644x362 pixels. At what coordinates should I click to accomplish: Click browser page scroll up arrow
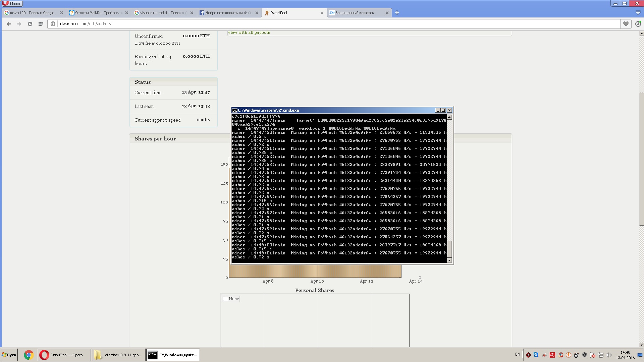[x=641, y=34]
